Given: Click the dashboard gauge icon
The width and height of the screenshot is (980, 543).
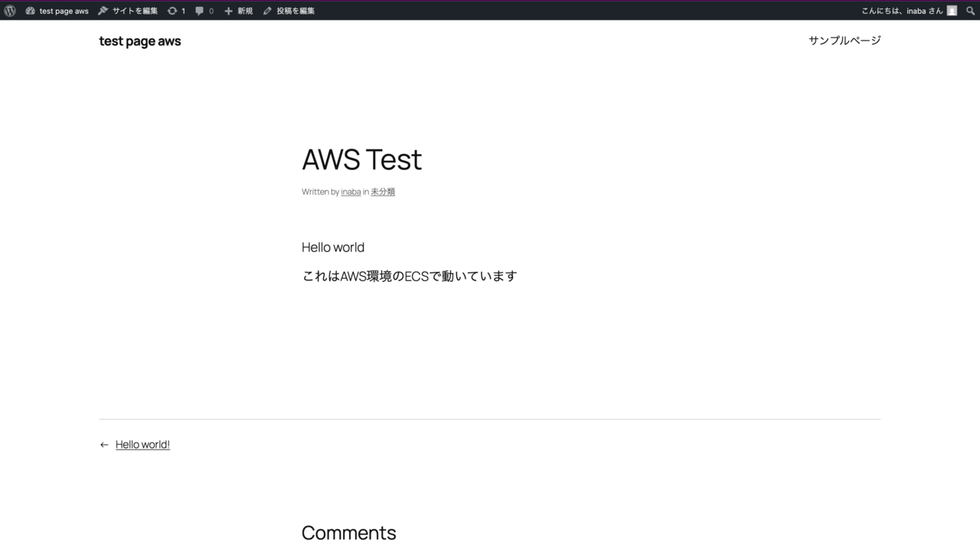Looking at the screenshot, I should click(31, 11).
